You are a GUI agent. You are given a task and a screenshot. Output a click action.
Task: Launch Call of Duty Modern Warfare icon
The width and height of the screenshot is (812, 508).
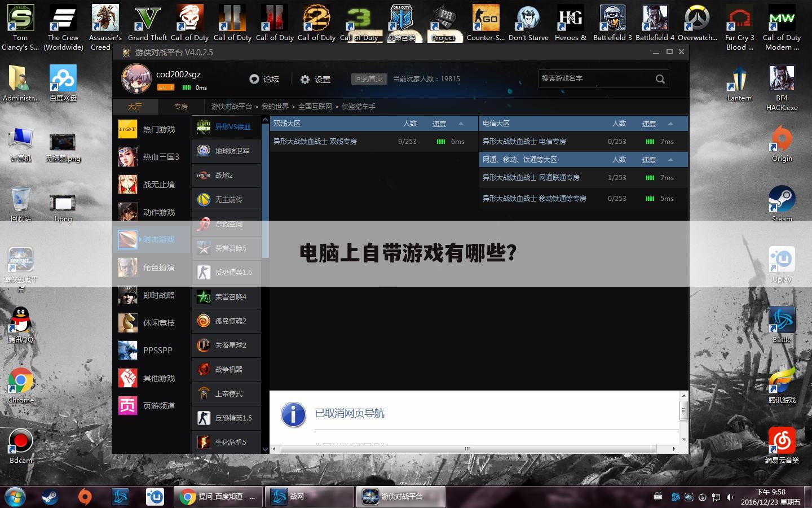tap(782, 27)
